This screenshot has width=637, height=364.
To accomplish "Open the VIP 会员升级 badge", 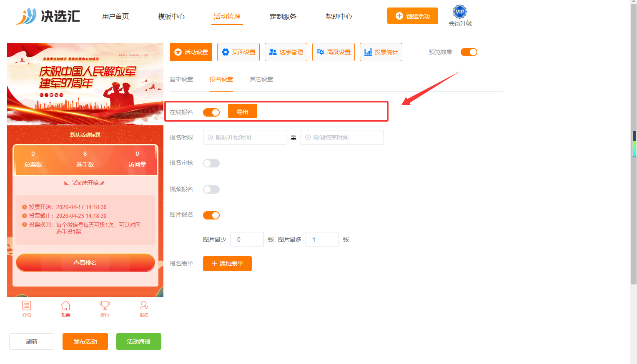I will [x=460, y=16].
